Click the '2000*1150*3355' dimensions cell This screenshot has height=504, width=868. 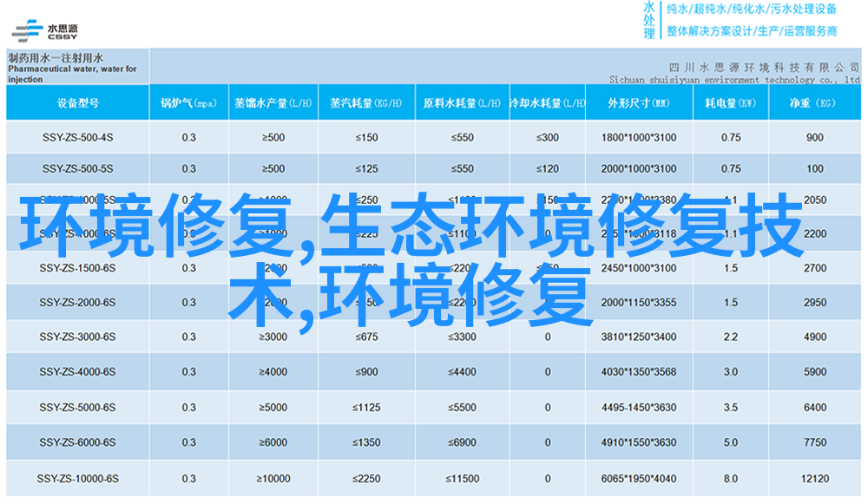(x=639, y=303)
